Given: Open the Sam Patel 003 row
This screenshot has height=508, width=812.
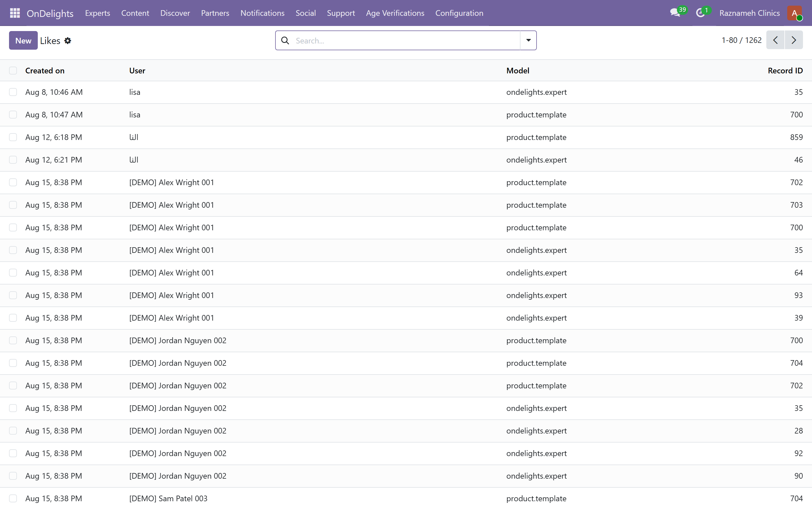Looking at the screenshot, I should (x=406, y=498).
